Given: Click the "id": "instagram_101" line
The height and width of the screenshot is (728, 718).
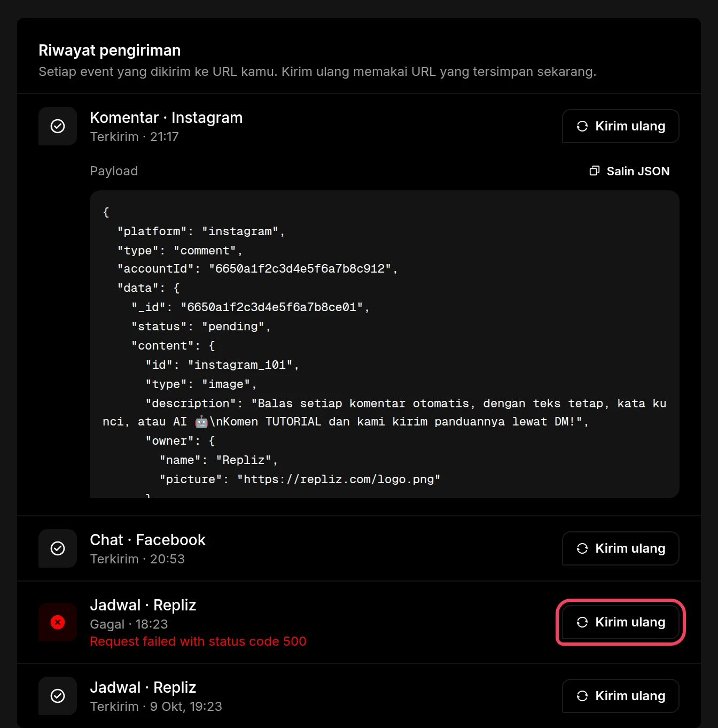Looking at the screenshot, I should point(222,365).
